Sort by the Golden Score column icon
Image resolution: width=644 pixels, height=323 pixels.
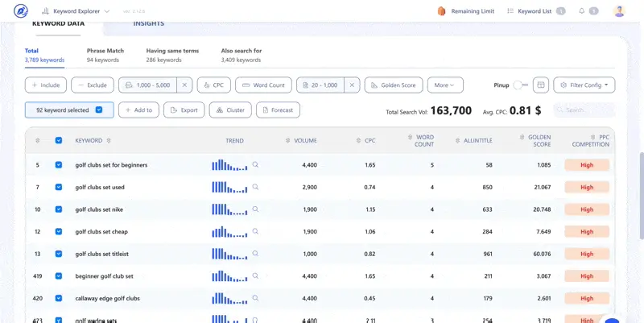click(x=522, y=137)
